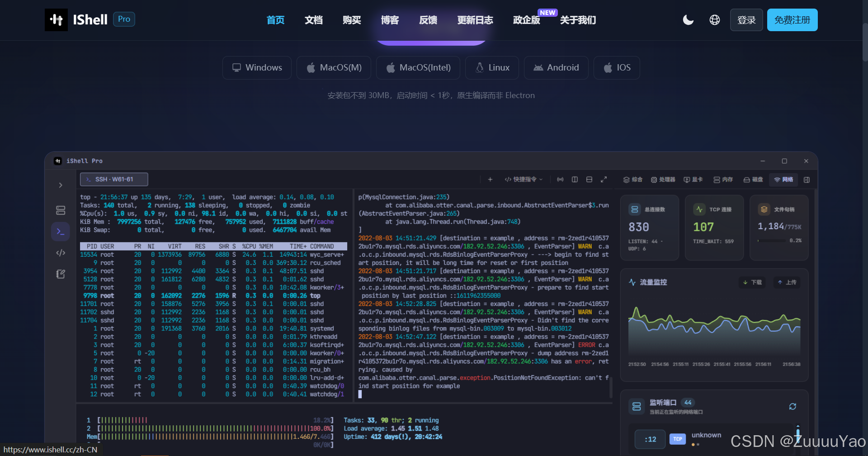868x456 pixels.
Task: Add a new session with plus icon
Action: 490,179
